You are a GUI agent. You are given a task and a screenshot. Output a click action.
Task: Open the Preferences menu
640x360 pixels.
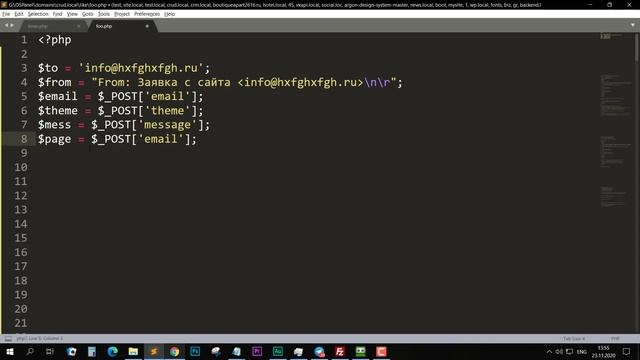[x=147, y=14]
